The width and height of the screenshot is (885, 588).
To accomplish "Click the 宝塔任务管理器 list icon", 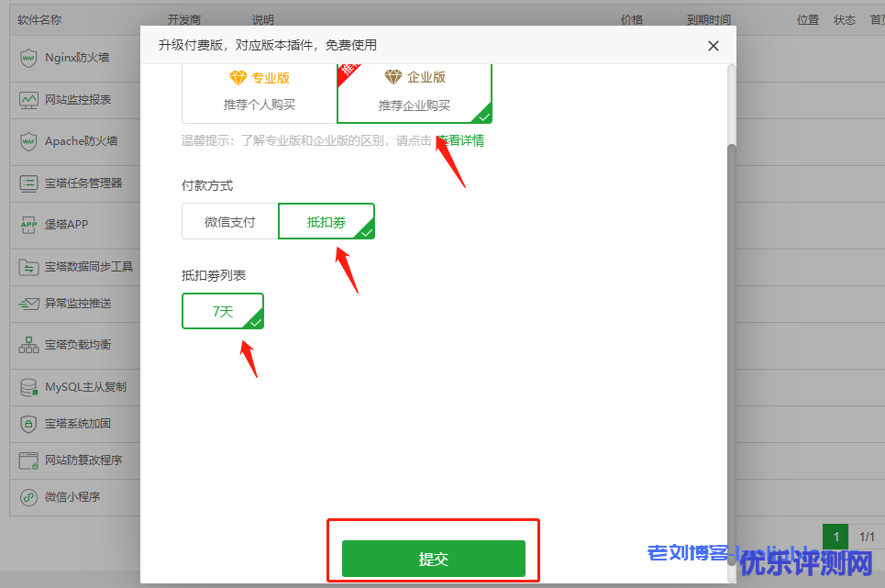I will [x=28, y=183].
